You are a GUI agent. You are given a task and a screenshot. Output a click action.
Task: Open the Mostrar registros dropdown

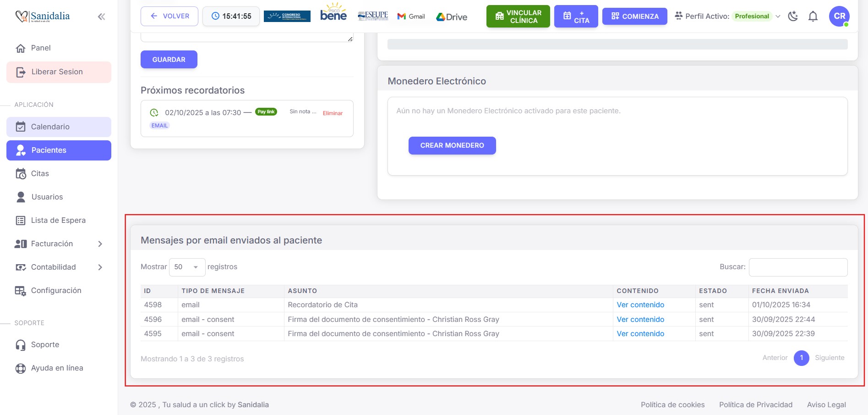point(187,267)
